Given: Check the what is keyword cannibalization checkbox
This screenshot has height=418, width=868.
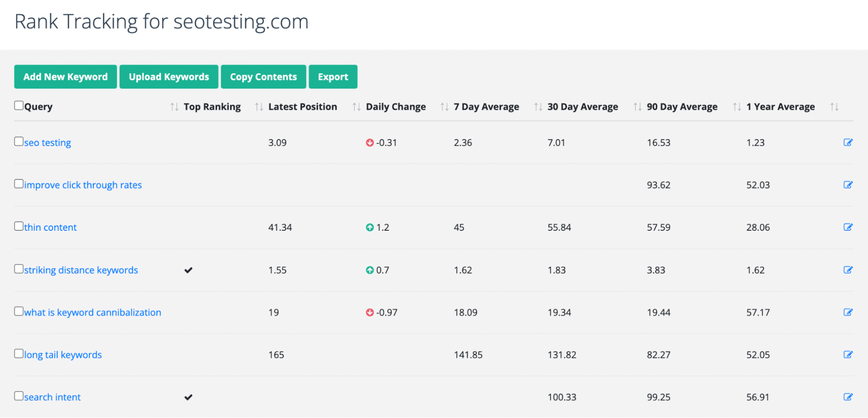Looking at the screenshot, I should (19, 311).
